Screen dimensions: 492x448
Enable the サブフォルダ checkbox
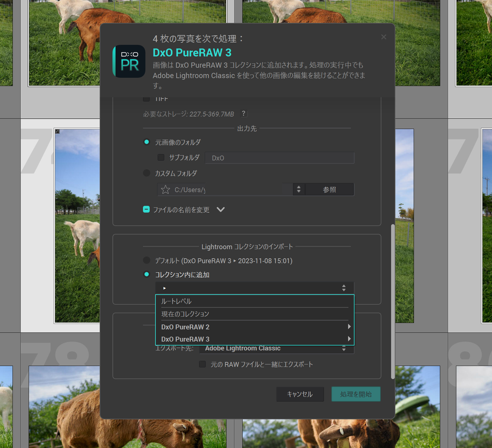161,157
